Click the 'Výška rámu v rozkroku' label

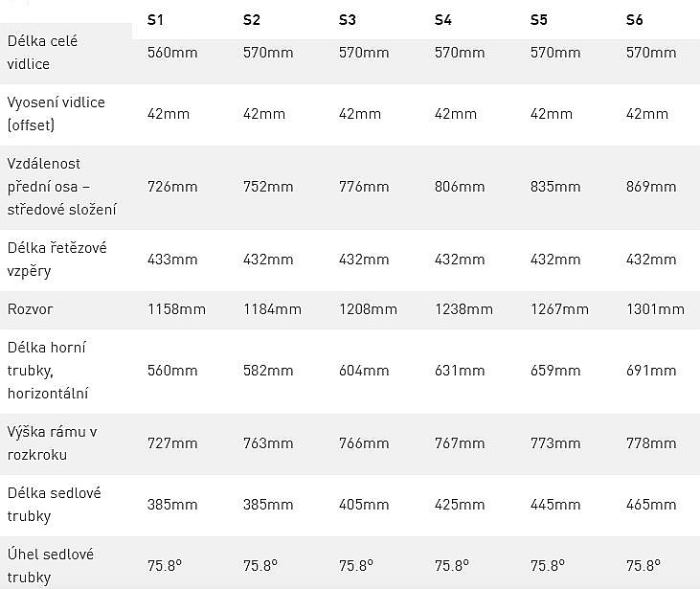pyautogui.click(x=52, y=443)
